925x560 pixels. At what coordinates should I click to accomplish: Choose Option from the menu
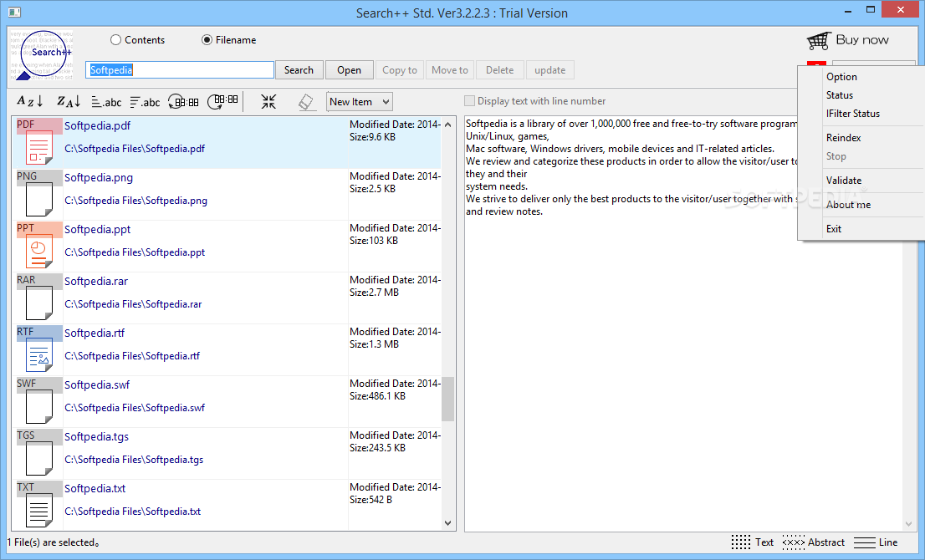point(841,77)
